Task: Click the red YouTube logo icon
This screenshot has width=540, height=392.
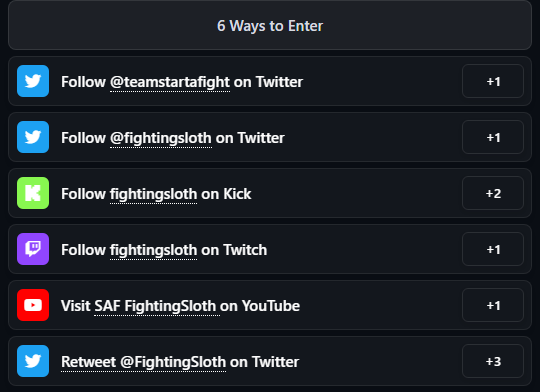Action: [33, 305]
